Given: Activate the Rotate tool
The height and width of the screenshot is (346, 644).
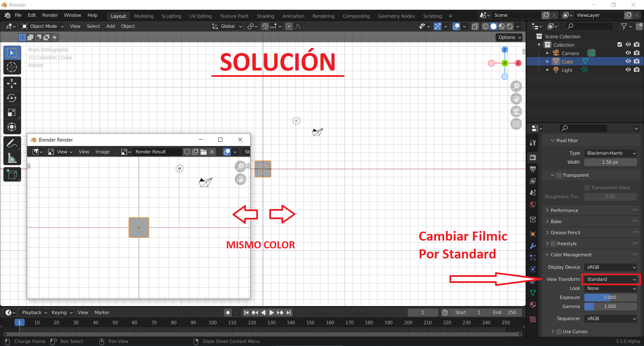Looking at the screenshot, I should click(x=12, y=98).
